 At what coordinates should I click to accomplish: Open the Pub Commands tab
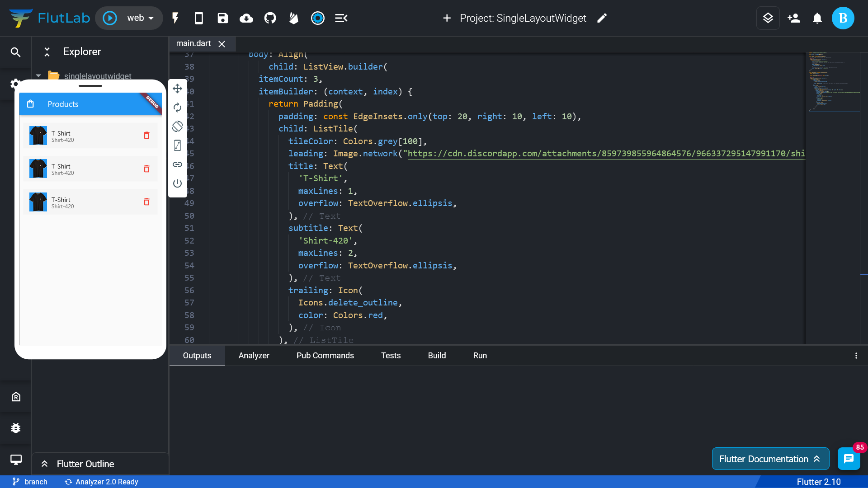pos(325,356)
